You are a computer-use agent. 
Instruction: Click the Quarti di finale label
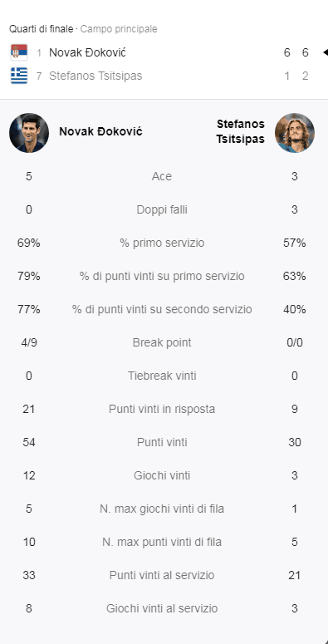tap(41, 29)
